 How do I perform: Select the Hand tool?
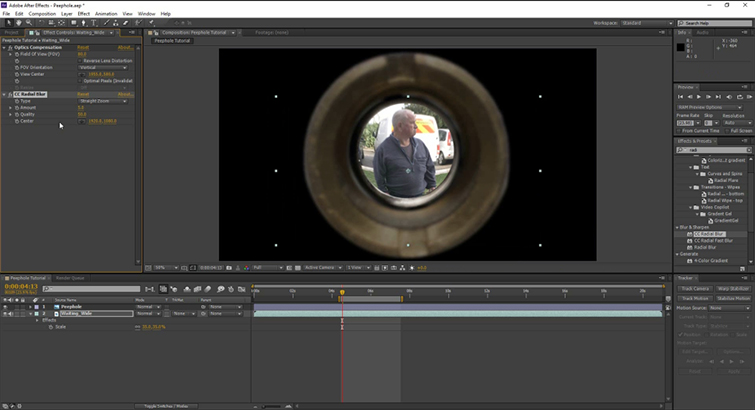point(19,23)
